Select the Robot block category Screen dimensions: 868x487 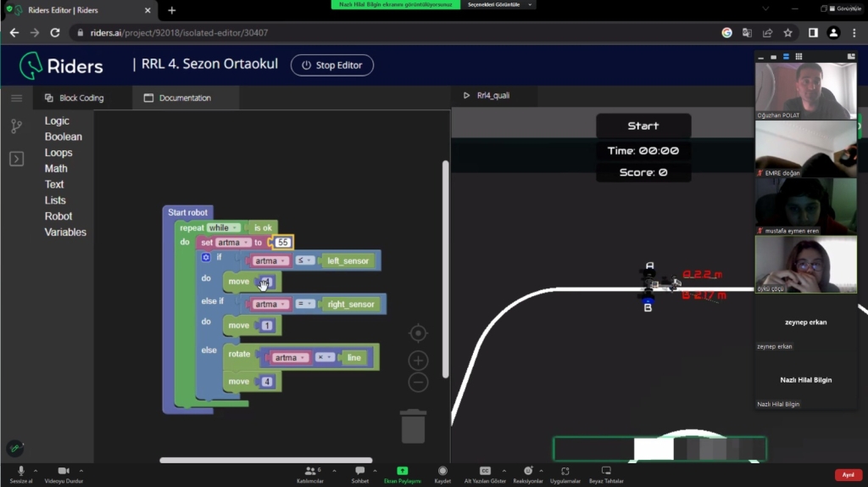point(58,216)
